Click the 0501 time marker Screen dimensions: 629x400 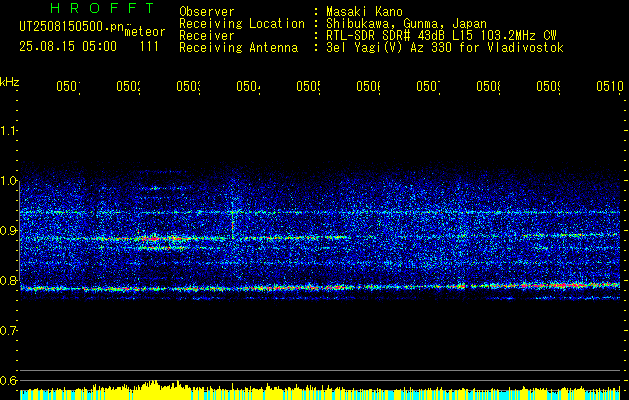(68, 86)
